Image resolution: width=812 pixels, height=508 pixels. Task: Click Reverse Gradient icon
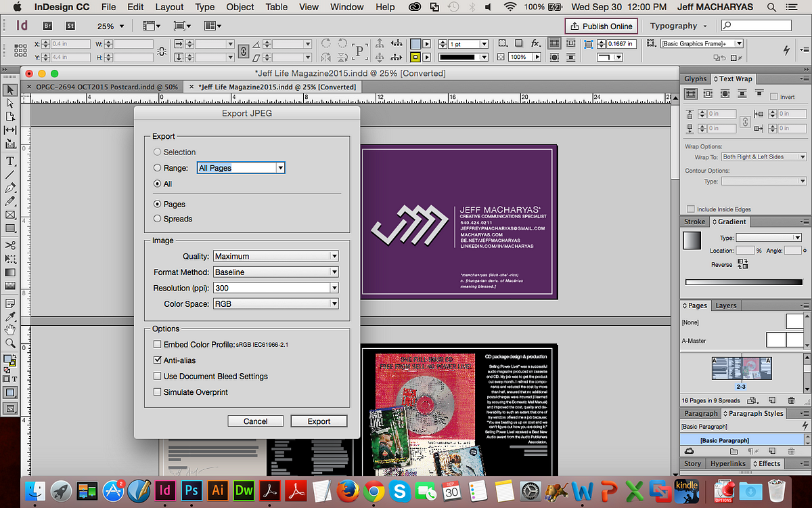click(743, 264)
